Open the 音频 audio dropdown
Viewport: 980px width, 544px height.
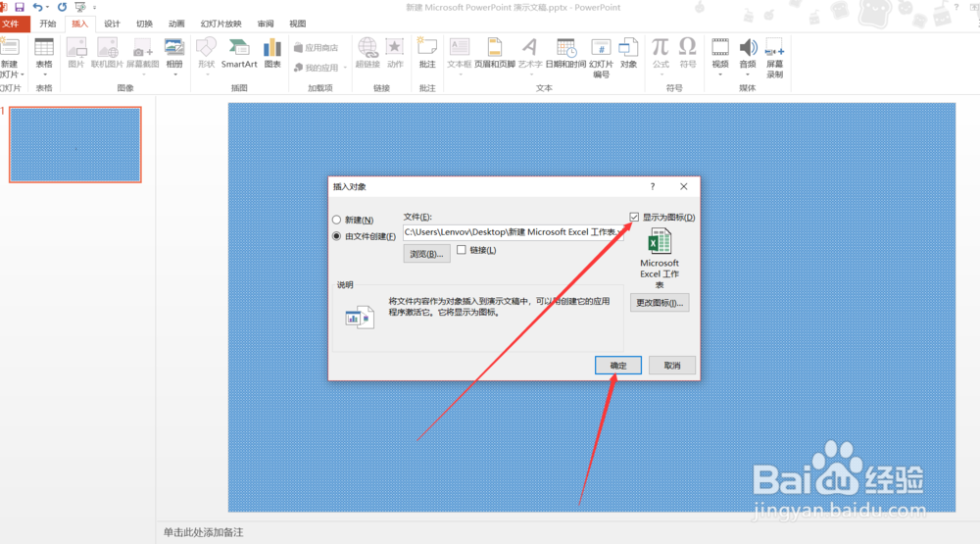[x=748, y=74]
